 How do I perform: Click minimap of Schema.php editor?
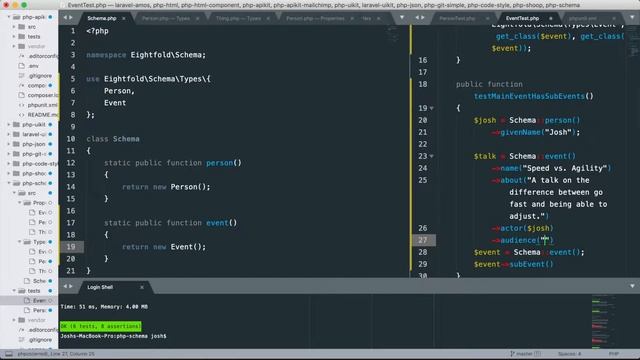[393, 35]
